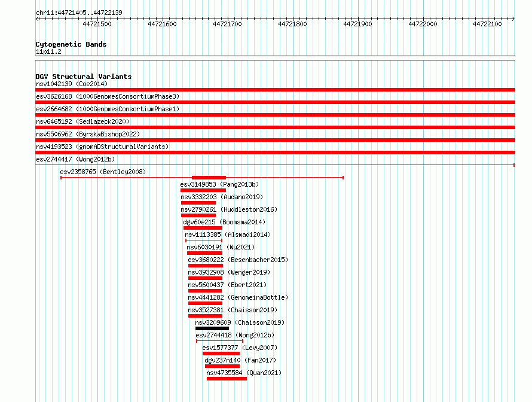
Task: Select nsv5600437 (Ebert2021) label
Action: [x=227, y=285]
